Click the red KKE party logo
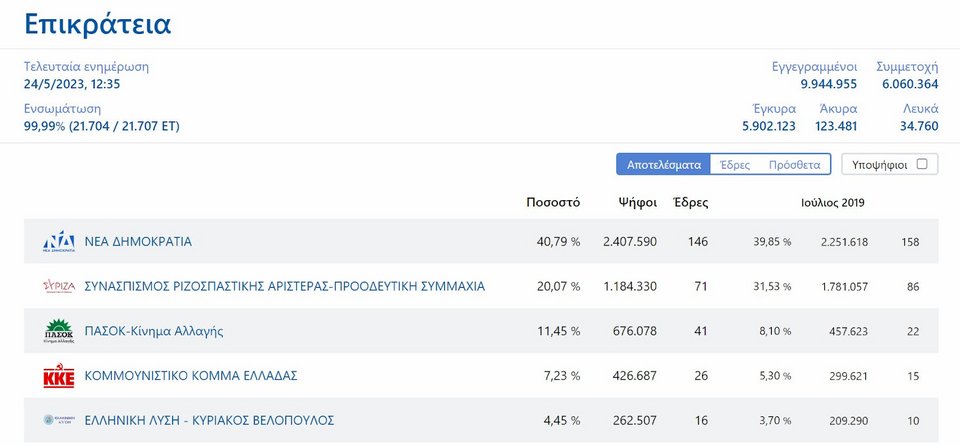Viewport: 960px width, 445px height. click(59, 376)
